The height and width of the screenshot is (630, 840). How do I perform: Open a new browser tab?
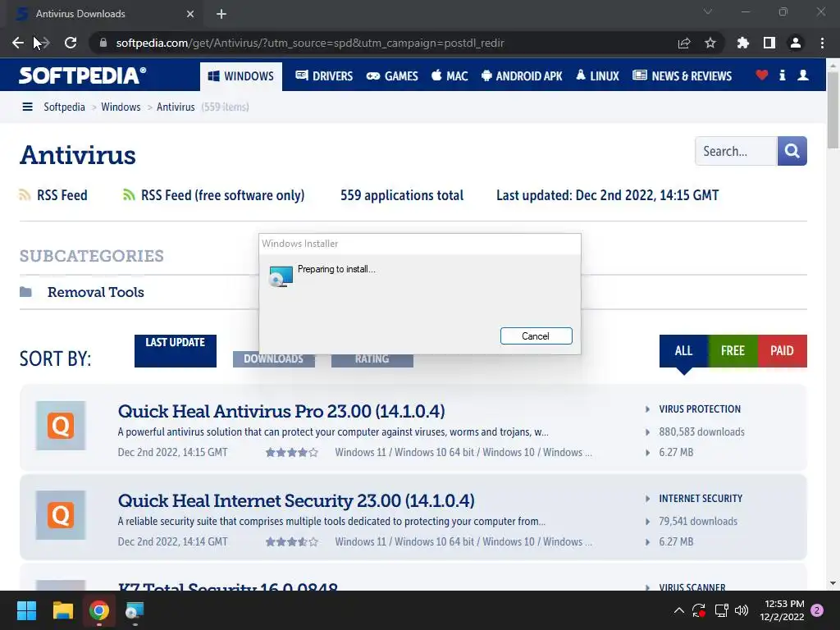pyautogui.click(x=221, y=14)
